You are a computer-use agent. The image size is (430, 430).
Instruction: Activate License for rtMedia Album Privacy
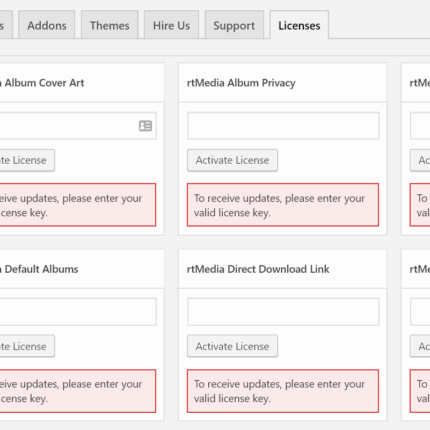click(x=232, y=160)
